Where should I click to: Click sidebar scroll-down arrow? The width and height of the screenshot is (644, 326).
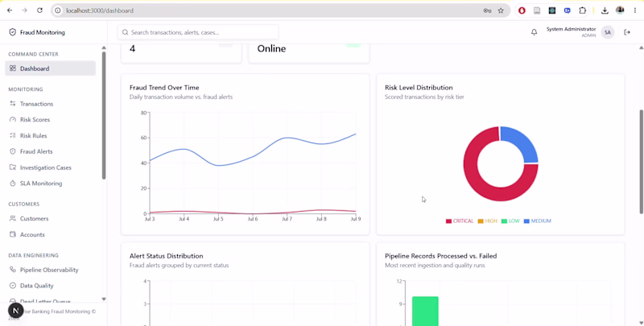tap(104, 299)
